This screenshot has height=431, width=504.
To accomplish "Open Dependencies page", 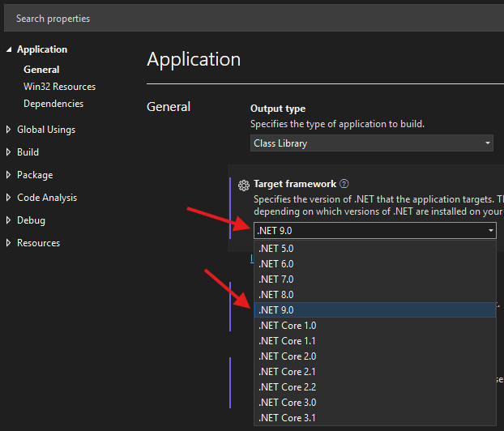I will (x=53, y=104).
